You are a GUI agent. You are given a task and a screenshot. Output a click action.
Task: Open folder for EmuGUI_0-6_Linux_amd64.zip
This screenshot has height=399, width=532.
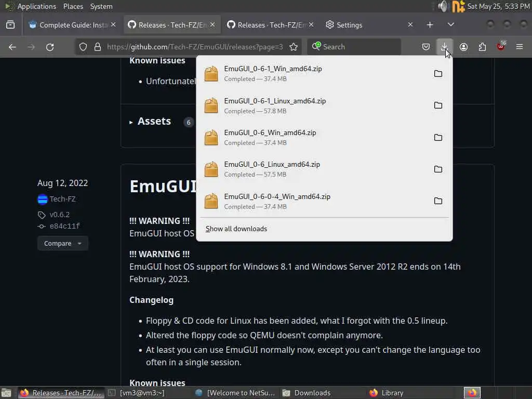pos(438,169)
